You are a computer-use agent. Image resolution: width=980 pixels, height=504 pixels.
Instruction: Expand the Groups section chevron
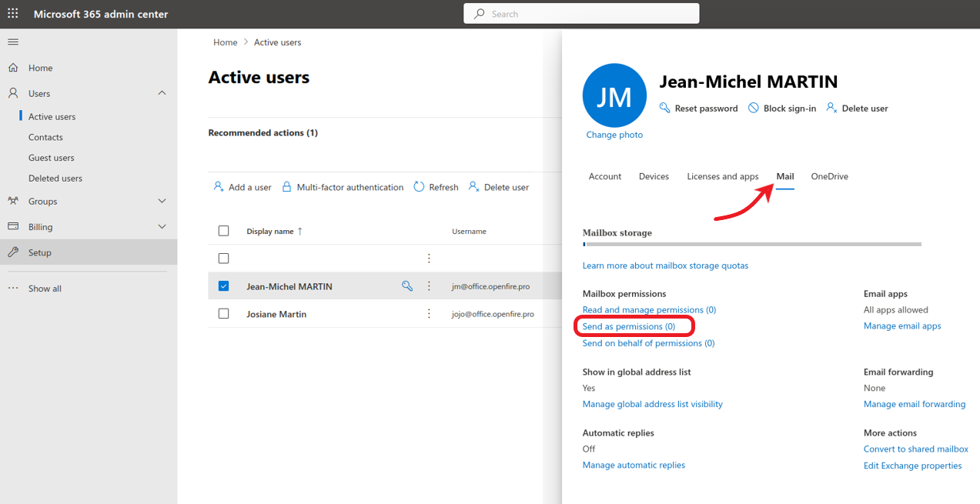tap(162, 201)
